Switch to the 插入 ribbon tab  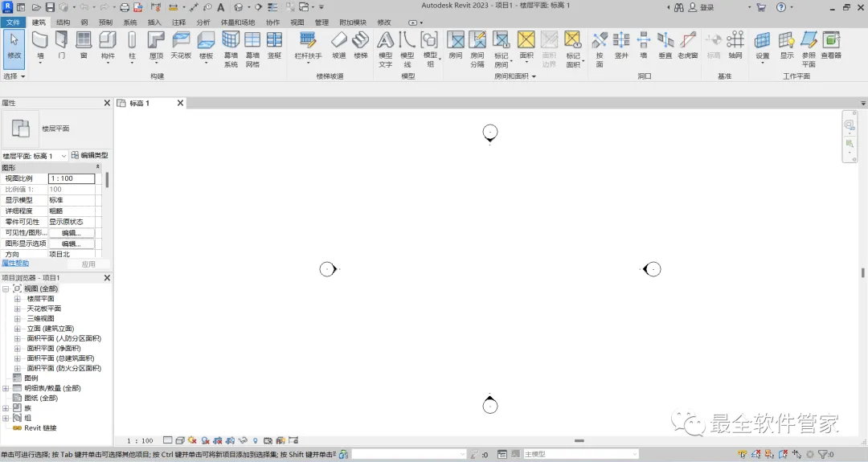click(x=154, y=22)
